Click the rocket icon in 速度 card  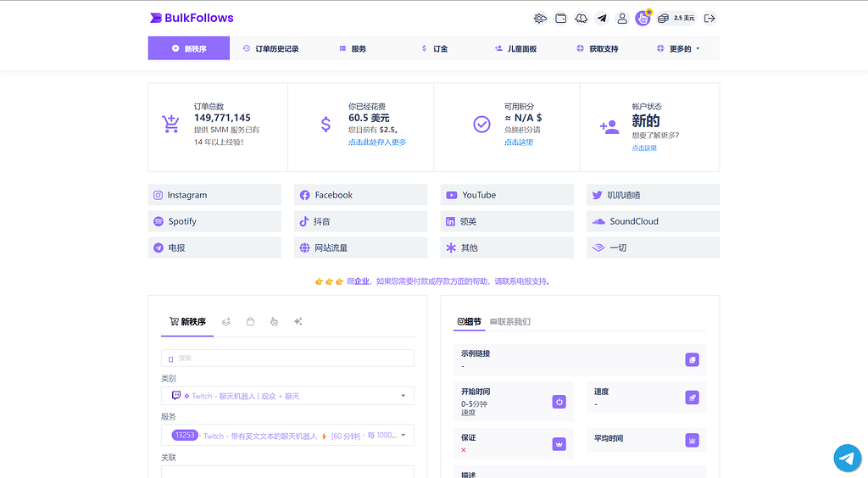(x=692, y=397)
